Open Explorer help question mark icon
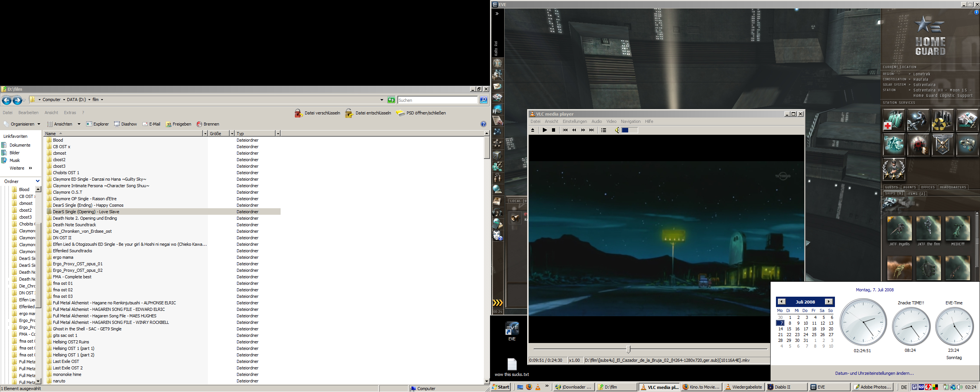 pos(483,124)
